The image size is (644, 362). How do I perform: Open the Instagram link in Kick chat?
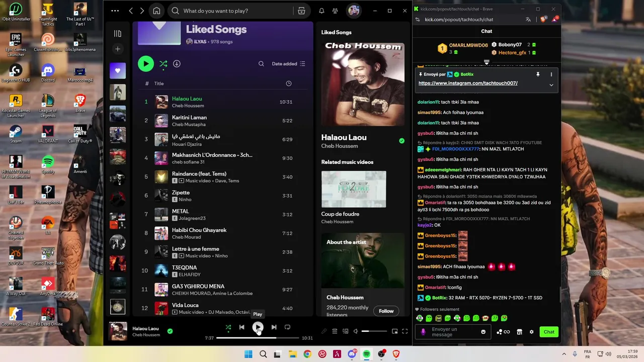click(468, 83)
